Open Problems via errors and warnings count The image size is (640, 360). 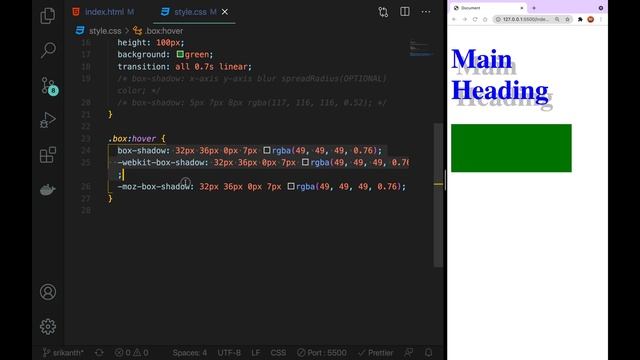[131, 353]
